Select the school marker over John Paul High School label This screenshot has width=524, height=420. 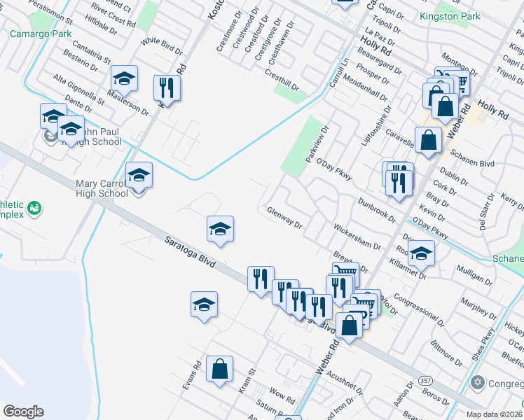71,129
